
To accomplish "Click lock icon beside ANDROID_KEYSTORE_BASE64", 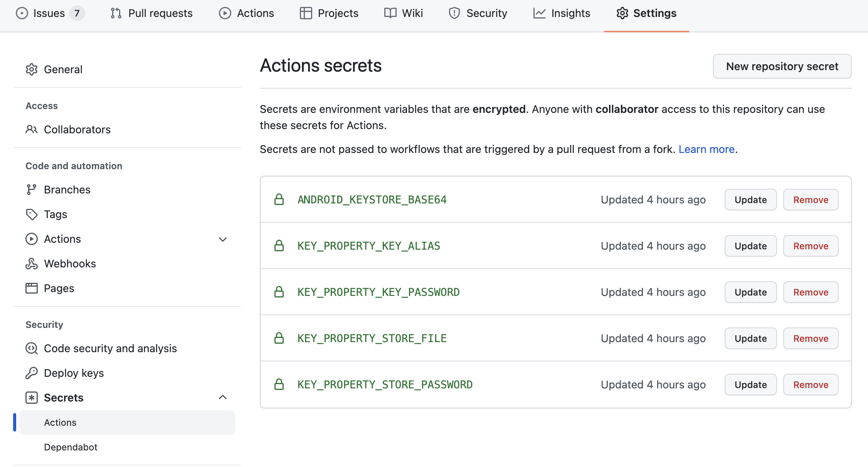I will pos(279,200).
